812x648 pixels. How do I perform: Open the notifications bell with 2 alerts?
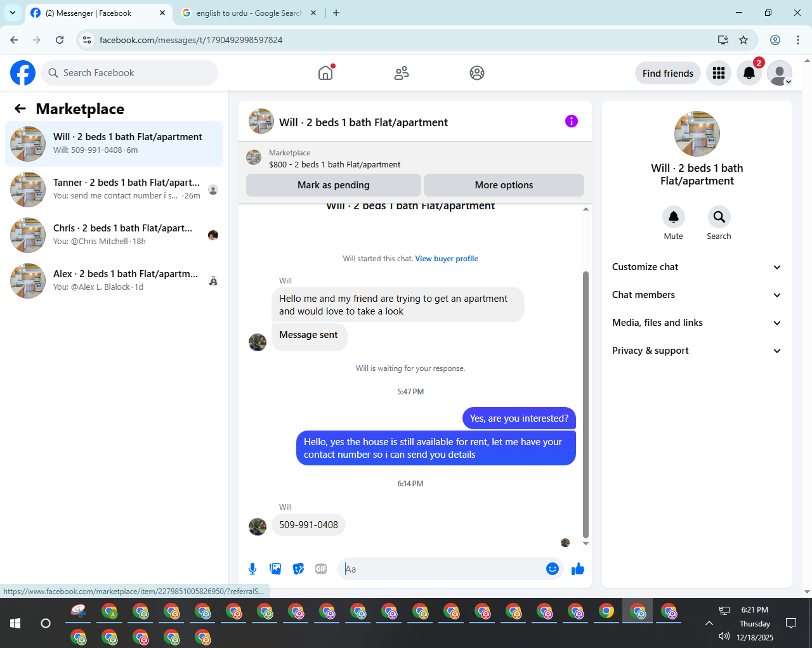[x=749, y=73]
